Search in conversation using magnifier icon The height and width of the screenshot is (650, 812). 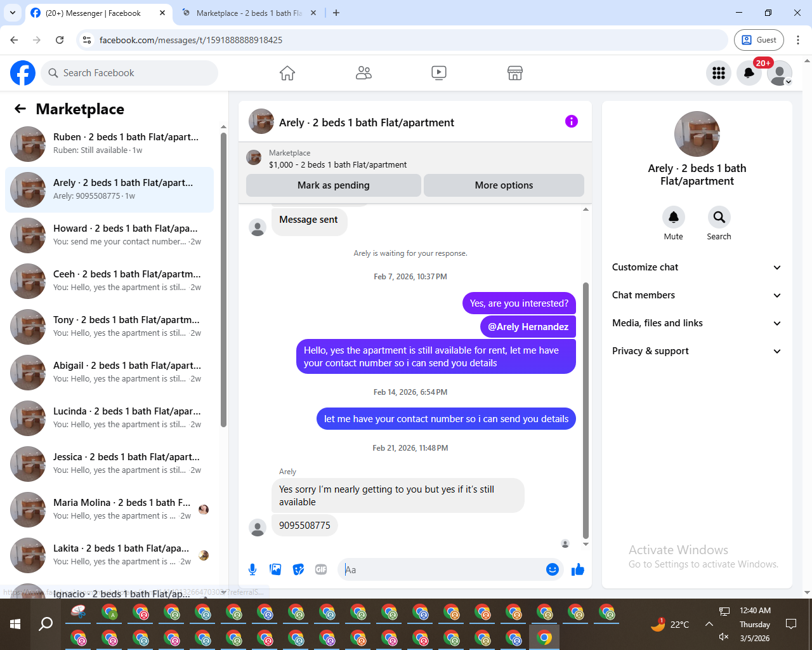[x=719, y=217]
